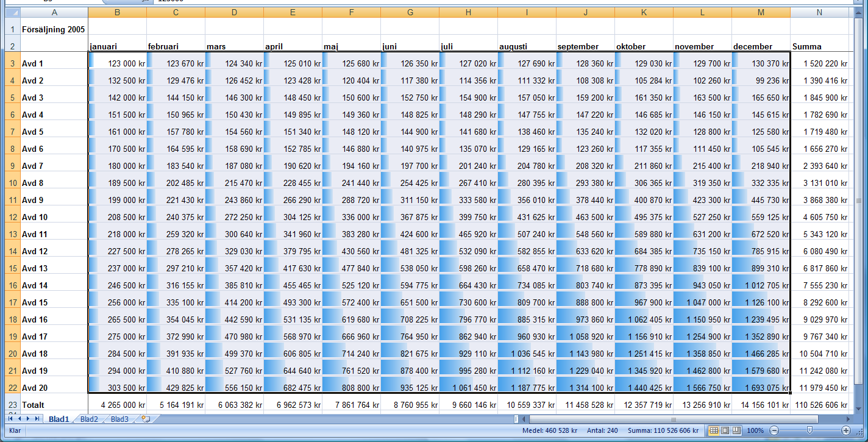Image resolution: width=868 pixels, height=442 pixels.
Task: Zoom out with the minus button
Action: [774, 430]
